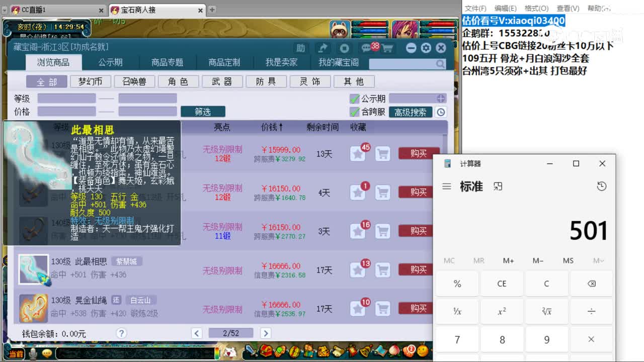This screenshot has width=644, height=362.
Task: Favorite the ¥15999.00 item star
Action: tap(358, 154)
